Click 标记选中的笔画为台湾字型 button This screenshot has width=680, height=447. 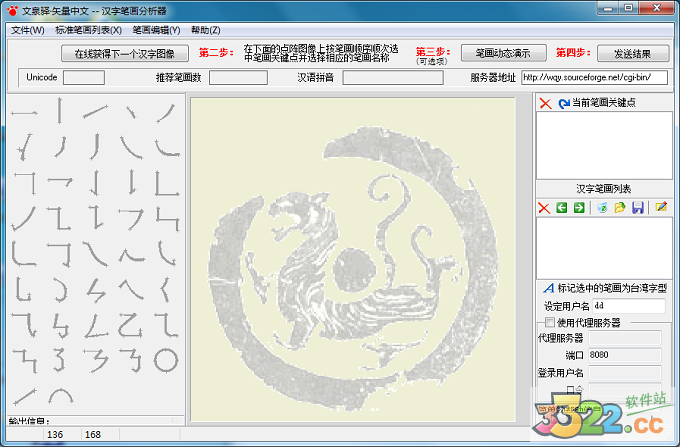(606, 288)
